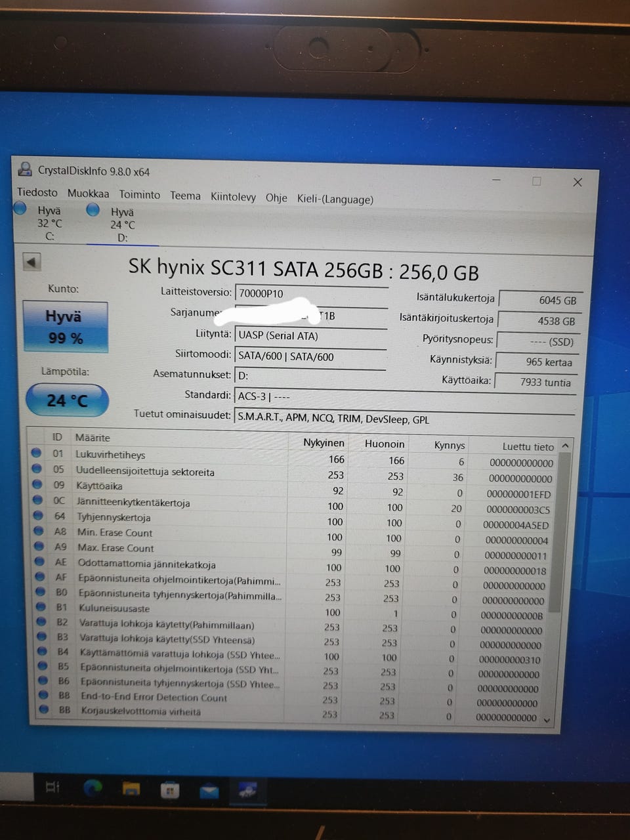Click the Laitteistoversio field 70000P10
Screen dimensions: 630x840
(311, 293)
